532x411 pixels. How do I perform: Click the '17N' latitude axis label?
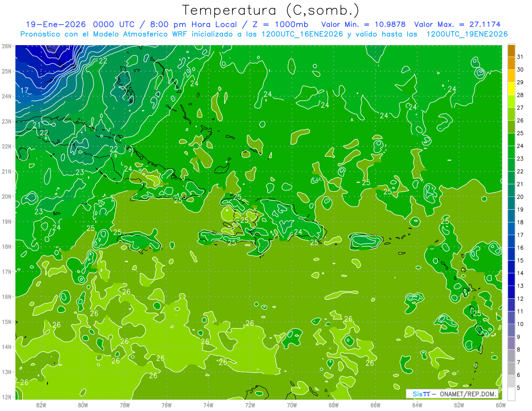(x=7, y=271)
